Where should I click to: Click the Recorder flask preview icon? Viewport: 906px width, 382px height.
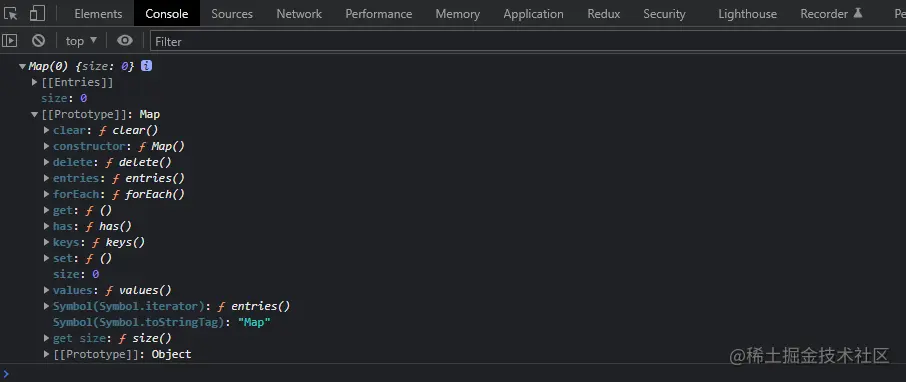tap(857, 13)
